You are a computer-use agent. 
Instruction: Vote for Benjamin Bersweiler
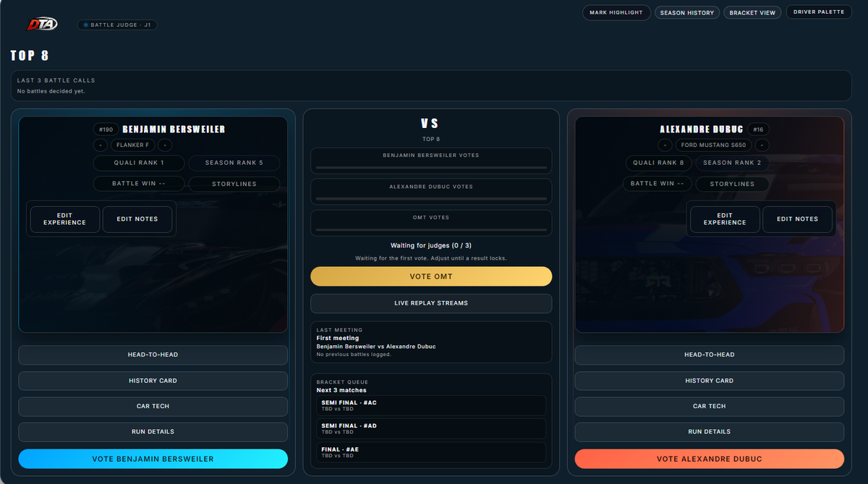click(153, 459)
